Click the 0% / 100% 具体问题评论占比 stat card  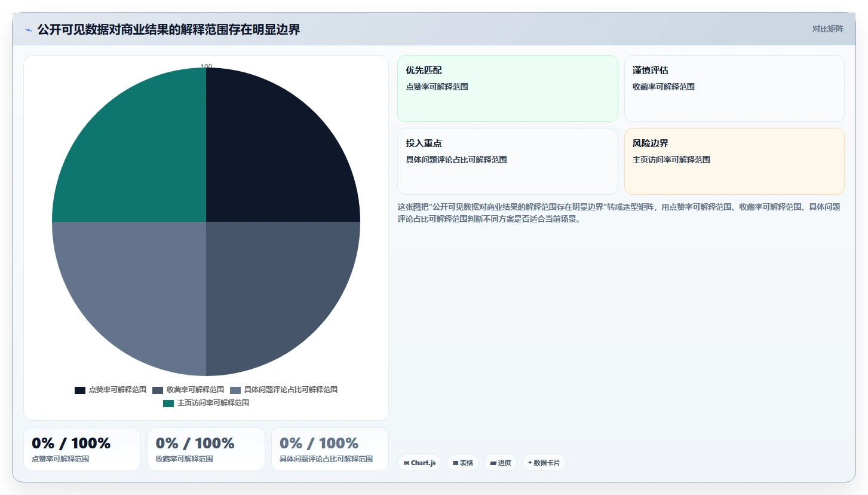330,449
